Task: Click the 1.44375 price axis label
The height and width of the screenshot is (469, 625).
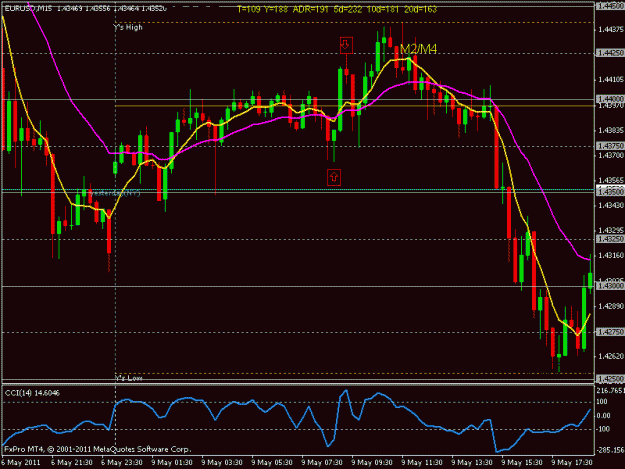Action: click(x=610, y=30)
